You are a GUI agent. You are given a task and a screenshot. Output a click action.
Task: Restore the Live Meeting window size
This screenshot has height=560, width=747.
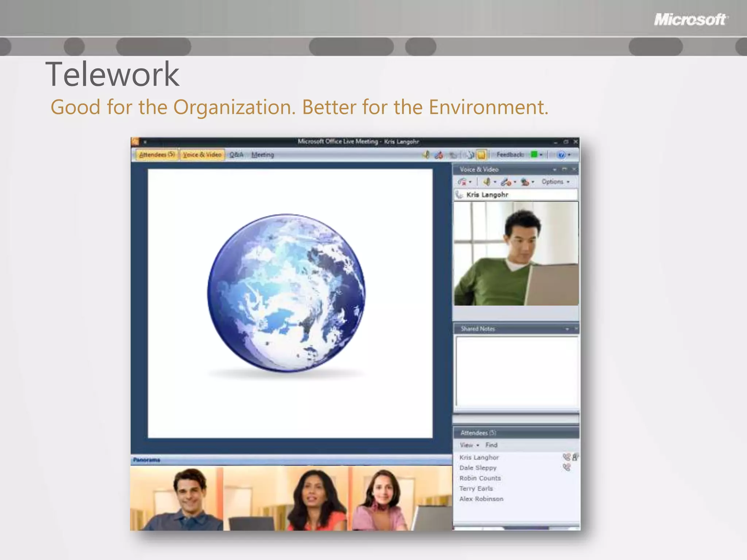[566, 141]
